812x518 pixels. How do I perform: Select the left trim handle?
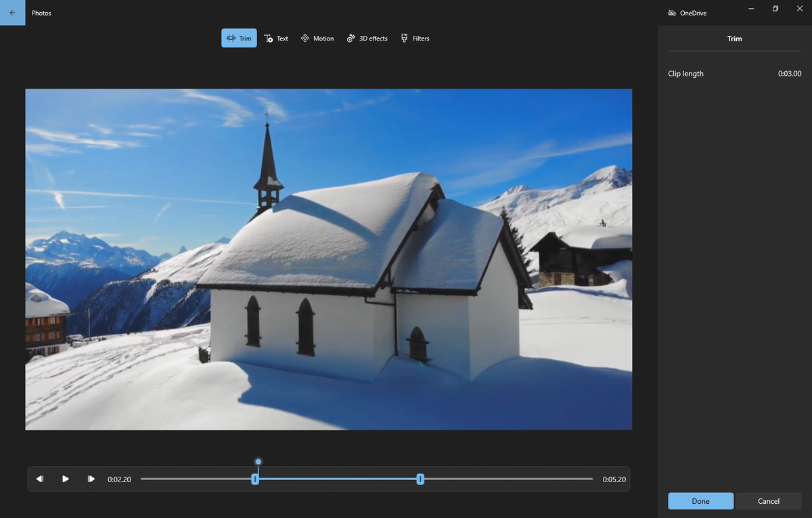click(x=255, y=478)
